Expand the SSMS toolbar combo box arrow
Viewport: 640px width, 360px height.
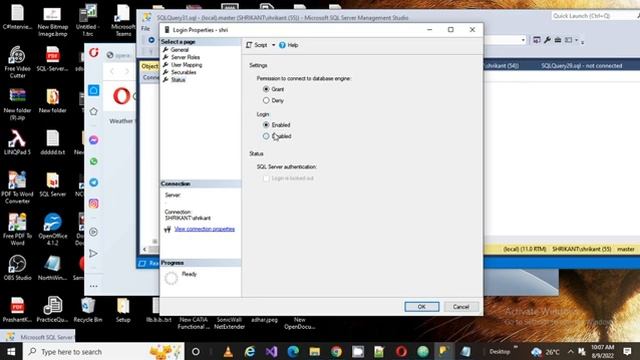point(523,40)
